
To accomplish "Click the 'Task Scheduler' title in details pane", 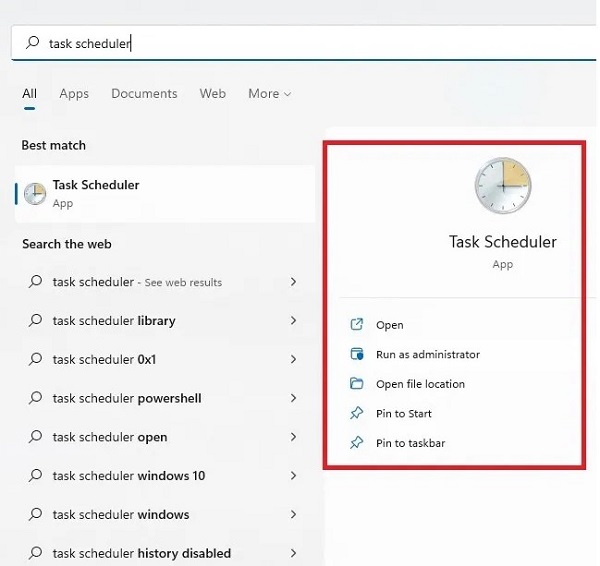I will point(503,242).
